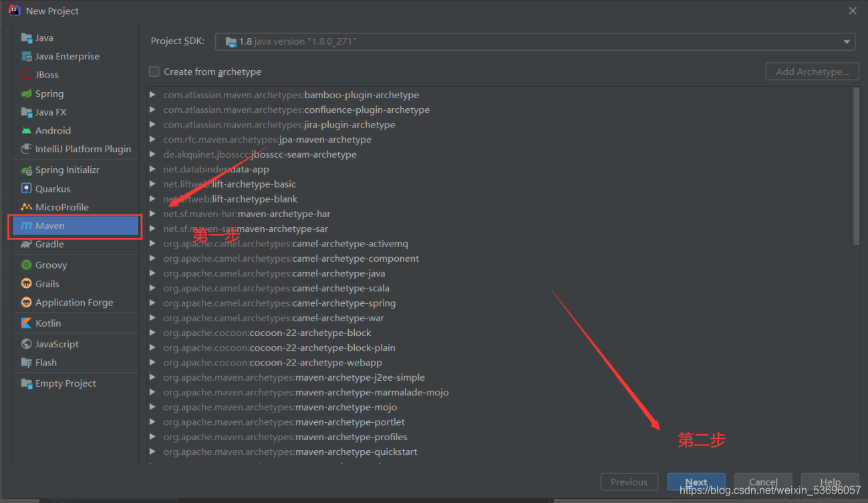Click the archetype list vertical scrollbar
This screenshot has width=868, height=503.
click(857, 166)
